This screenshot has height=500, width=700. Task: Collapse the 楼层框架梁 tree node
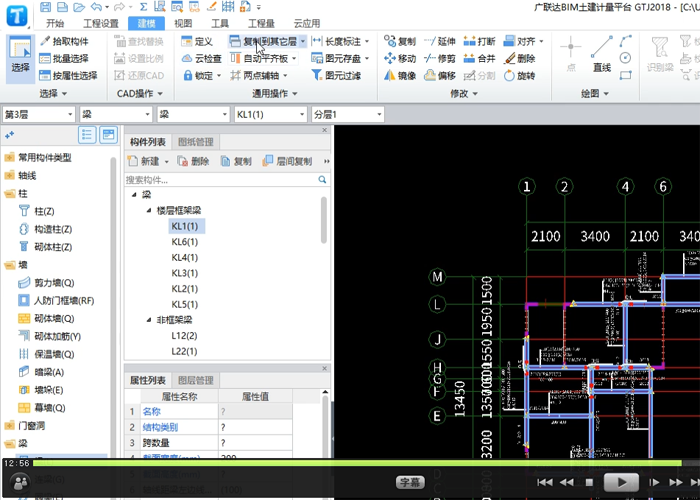(x=149, y=210)
